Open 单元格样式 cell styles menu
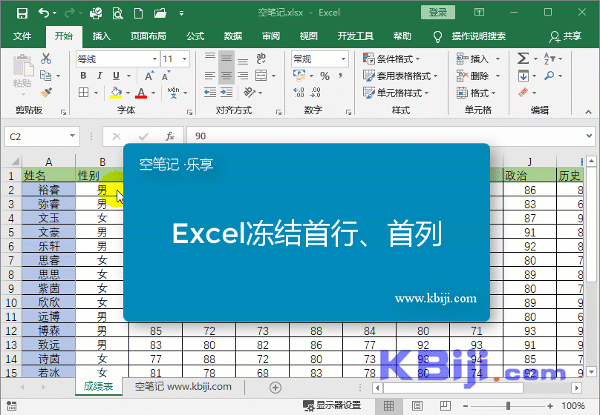 coord(396,93)
